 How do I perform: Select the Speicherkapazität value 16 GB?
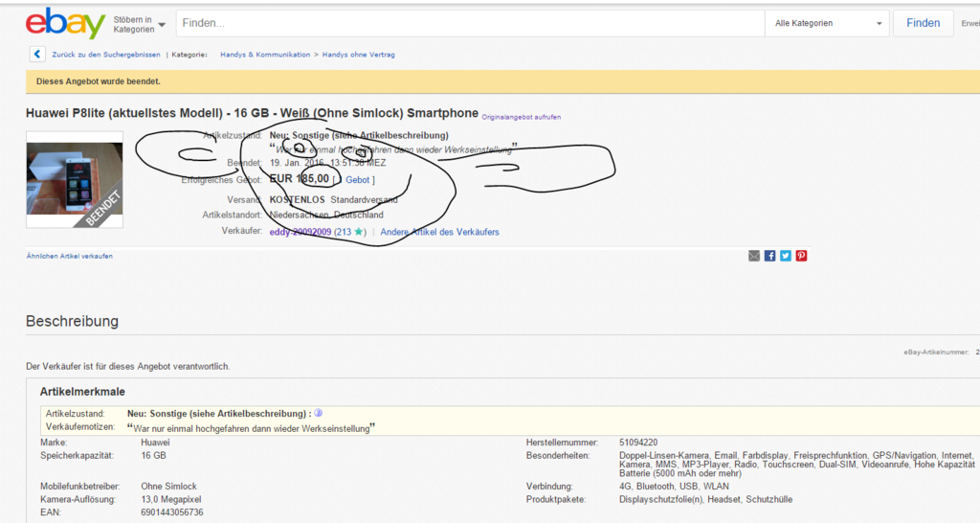coord(154,455)
